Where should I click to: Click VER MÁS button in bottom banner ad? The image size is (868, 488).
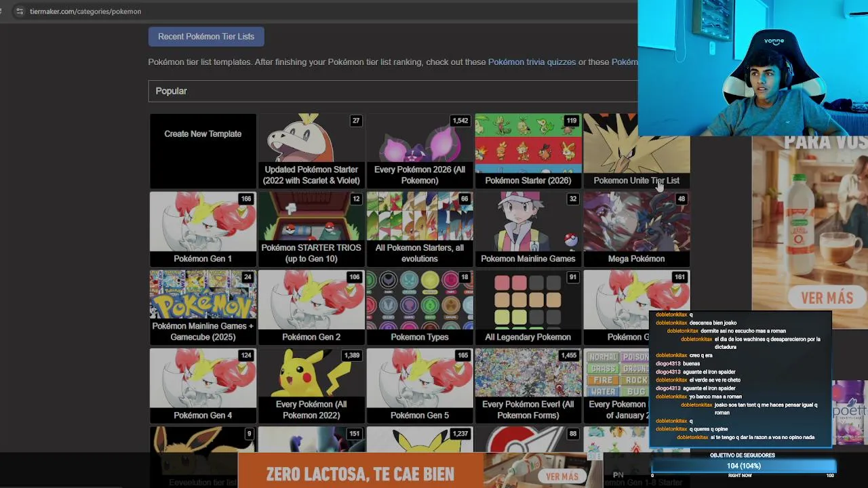pos(561,476)
